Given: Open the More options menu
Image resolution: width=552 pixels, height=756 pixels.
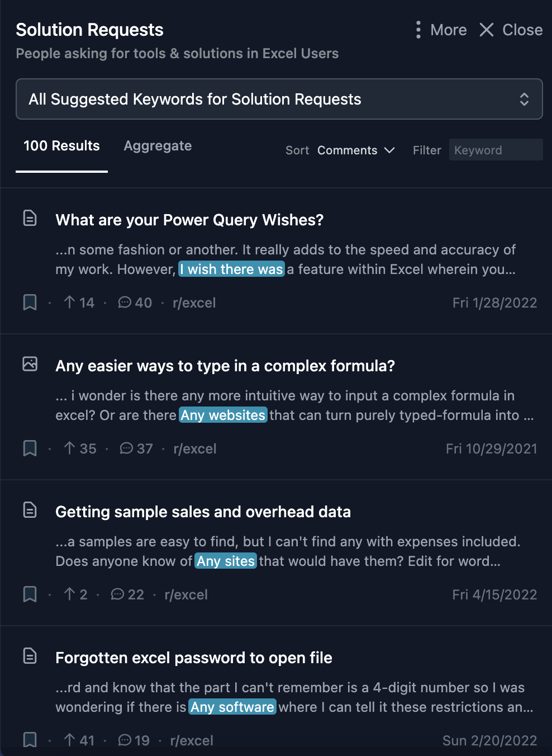Looking at the screenshot, I should click(x=441, y=30).
